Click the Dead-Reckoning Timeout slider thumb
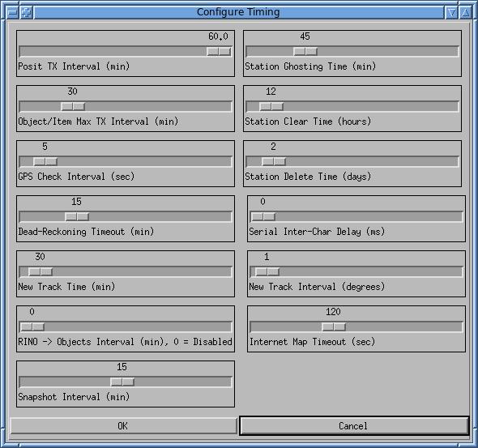Image resolution: width=478 pixels, height=448 pixels. (x=77, y=216)
